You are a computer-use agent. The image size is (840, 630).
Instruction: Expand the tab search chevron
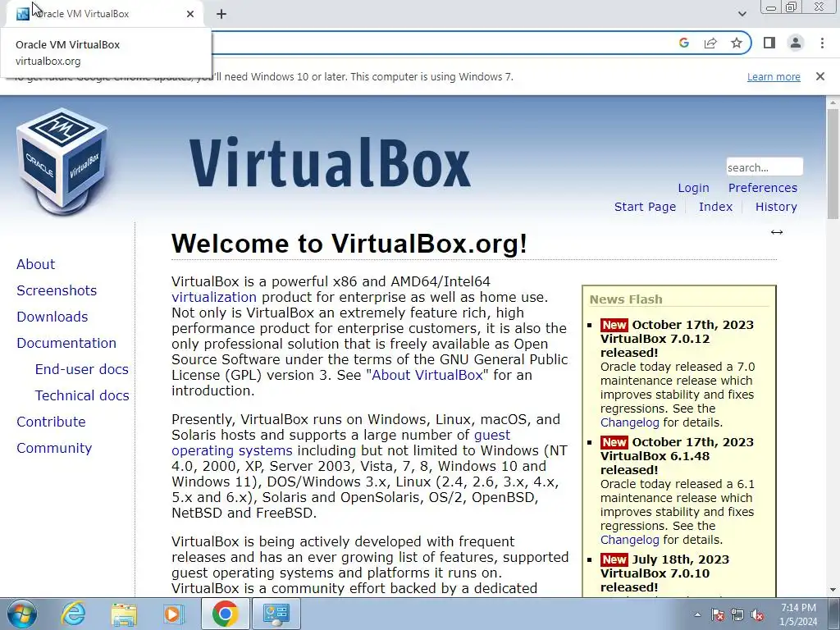tap(742, 14)
